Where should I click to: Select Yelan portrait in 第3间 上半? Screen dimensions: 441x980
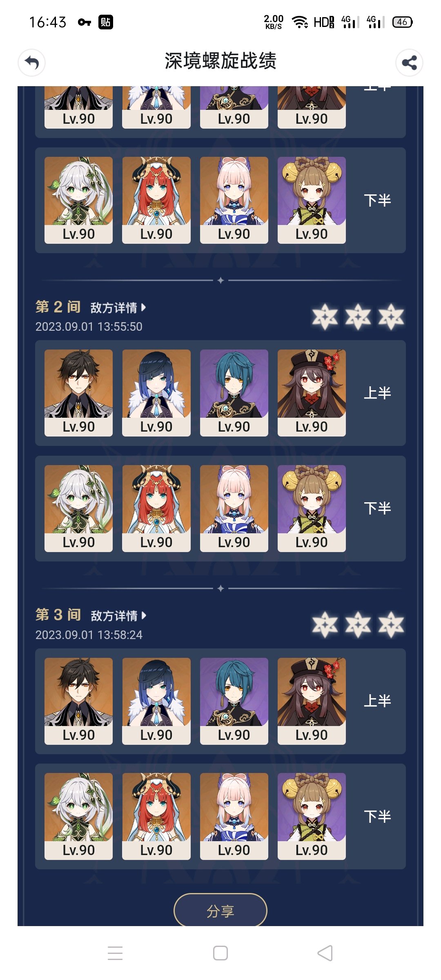tap(156, 701)
